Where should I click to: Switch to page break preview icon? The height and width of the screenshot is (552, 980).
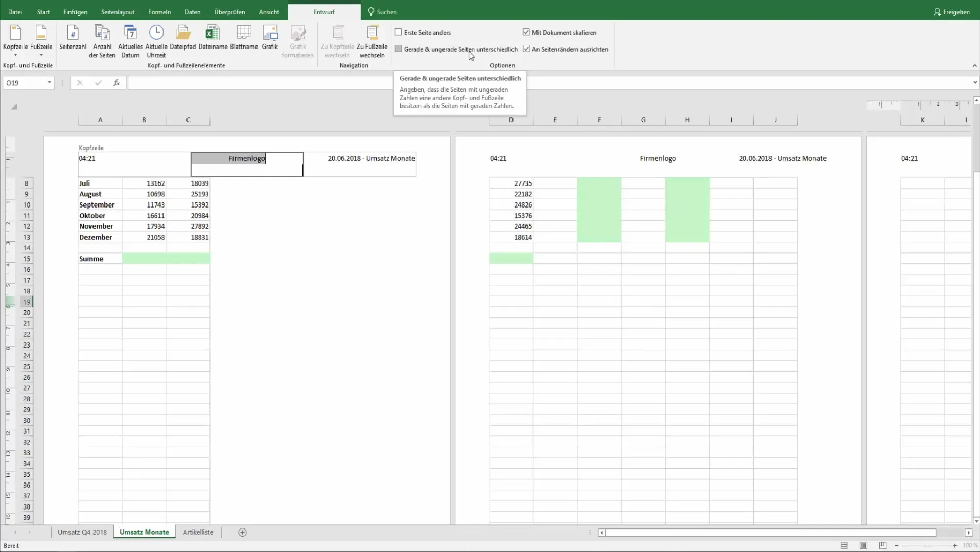[883, 546]
